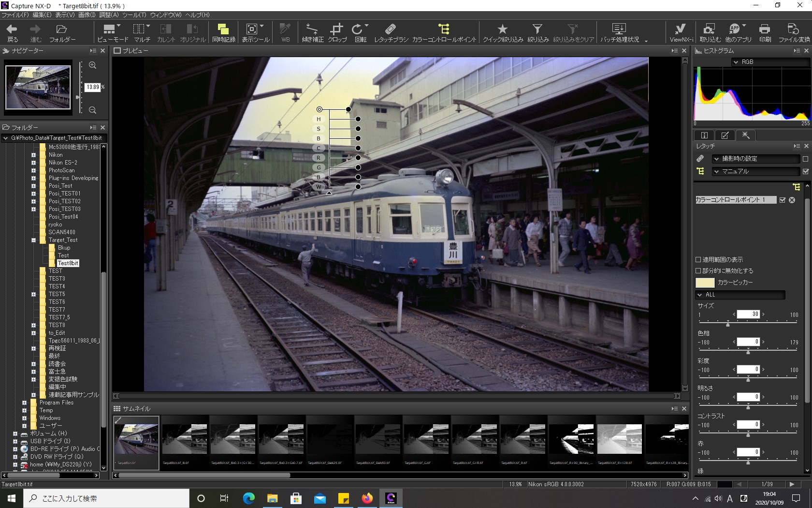Viewport: 812px width, 508px height.
Task: Toggle the カラーコントロールポイント 1 checkbox
Action: 783,200
